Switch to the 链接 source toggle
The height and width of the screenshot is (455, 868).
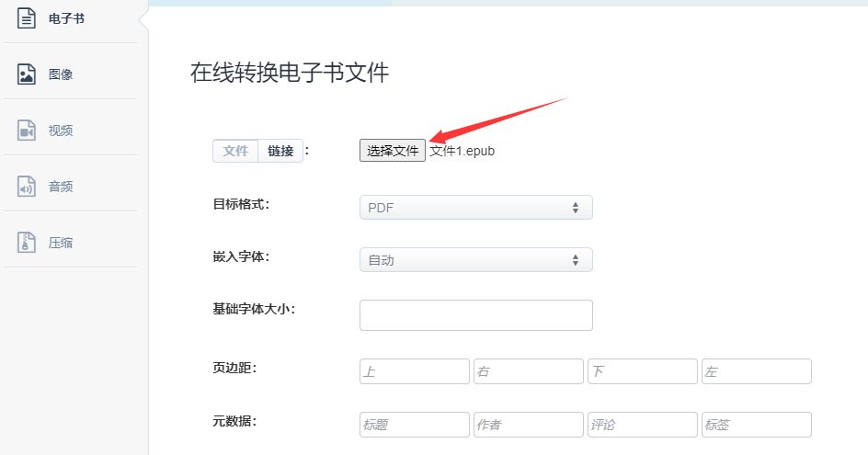point(280,151)
